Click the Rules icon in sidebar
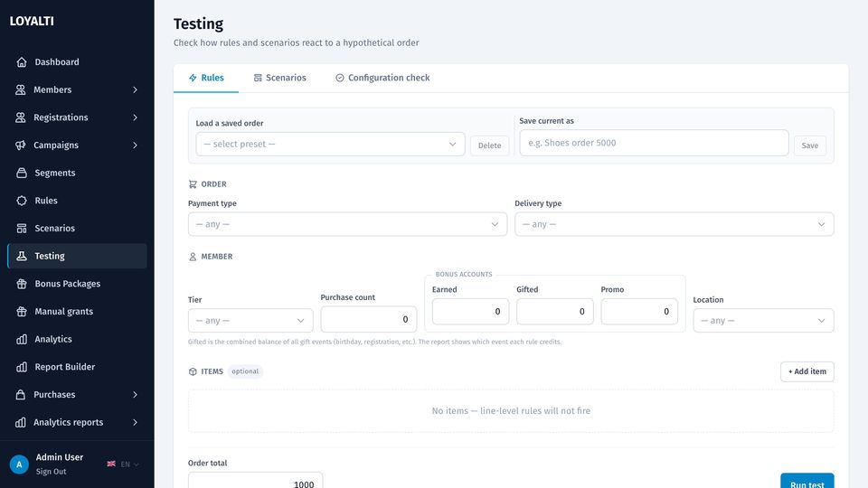Screen dimensions: 868x488 [x=22, y=201]
